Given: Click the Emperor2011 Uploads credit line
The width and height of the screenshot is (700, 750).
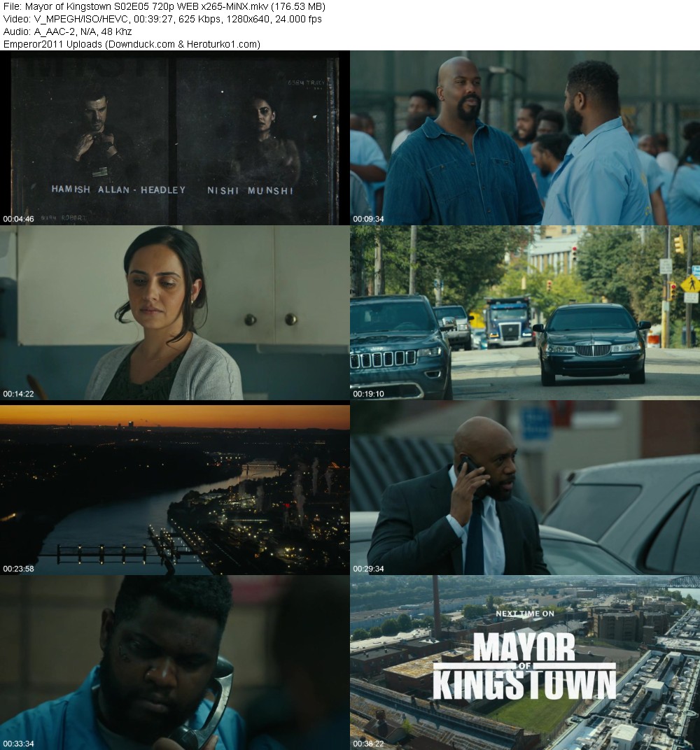Looking at the screenshot, I should tap(132, 44).
